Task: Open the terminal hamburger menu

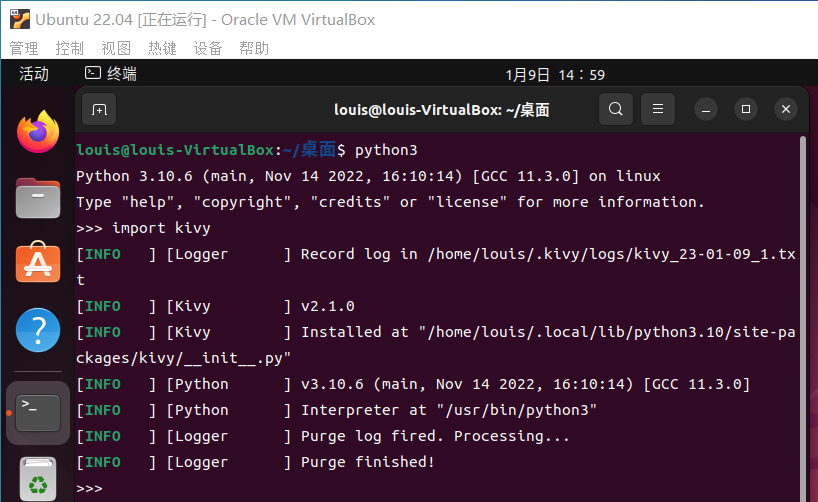Action: coord(656,109)
